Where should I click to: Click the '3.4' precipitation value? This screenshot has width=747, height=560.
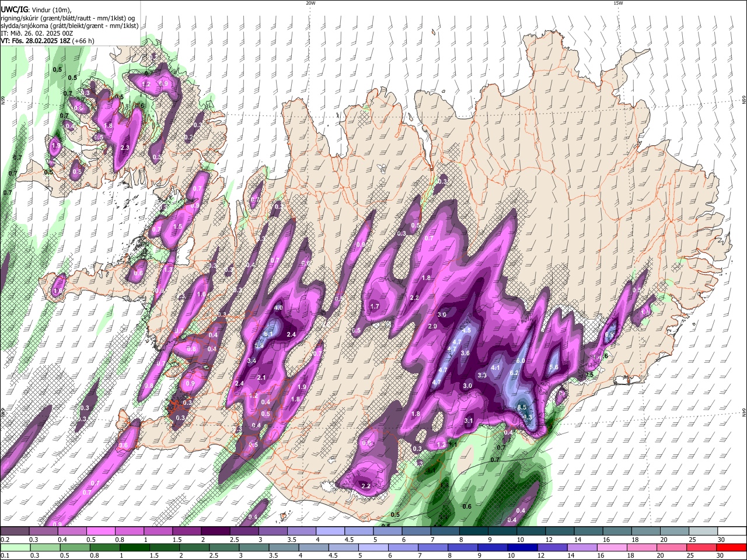click(252, 361)
